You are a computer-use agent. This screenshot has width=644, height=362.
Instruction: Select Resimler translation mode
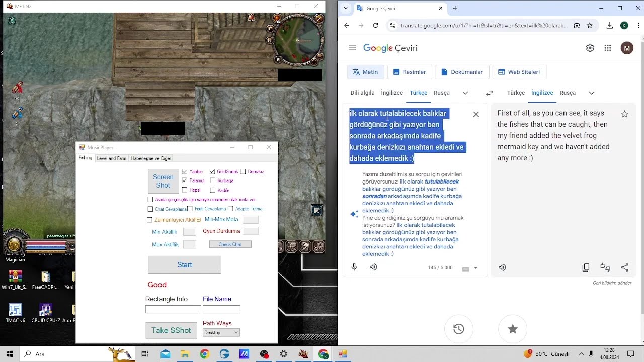410,72
